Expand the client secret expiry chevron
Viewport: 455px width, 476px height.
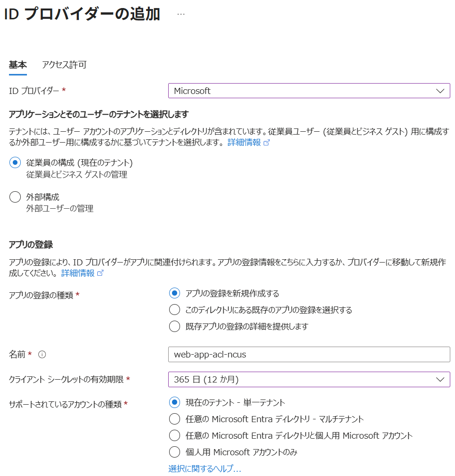[440, 380]
